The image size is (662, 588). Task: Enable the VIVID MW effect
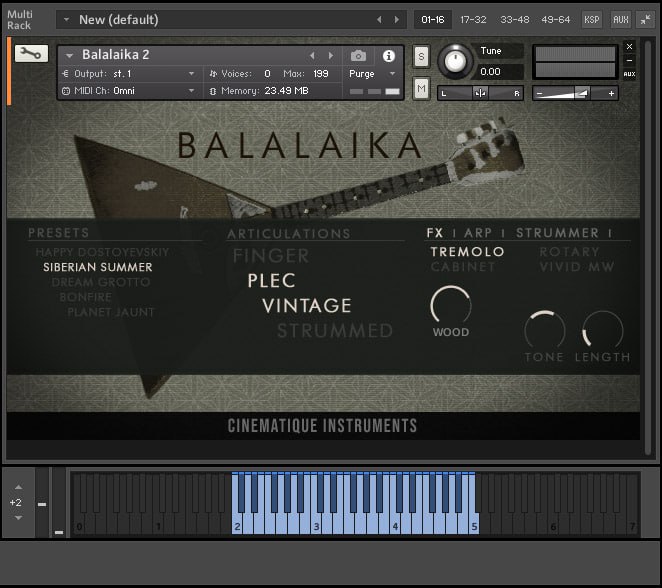point(577,267)
